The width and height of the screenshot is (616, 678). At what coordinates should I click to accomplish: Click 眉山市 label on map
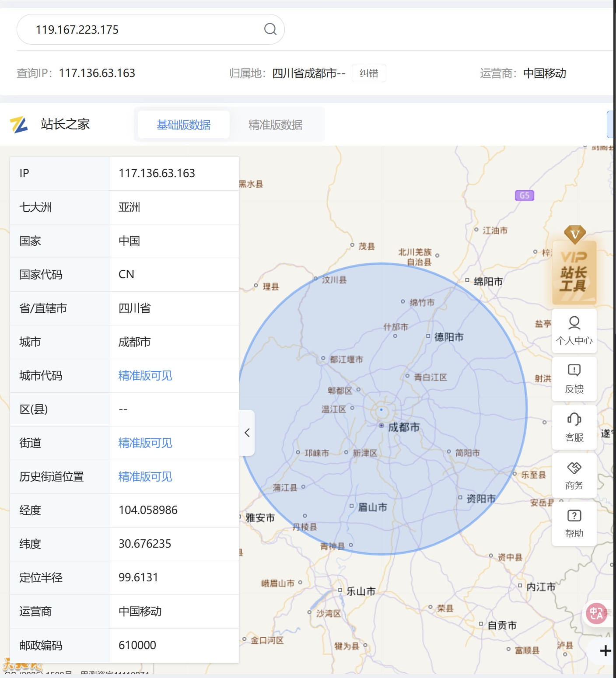(373, 507)
